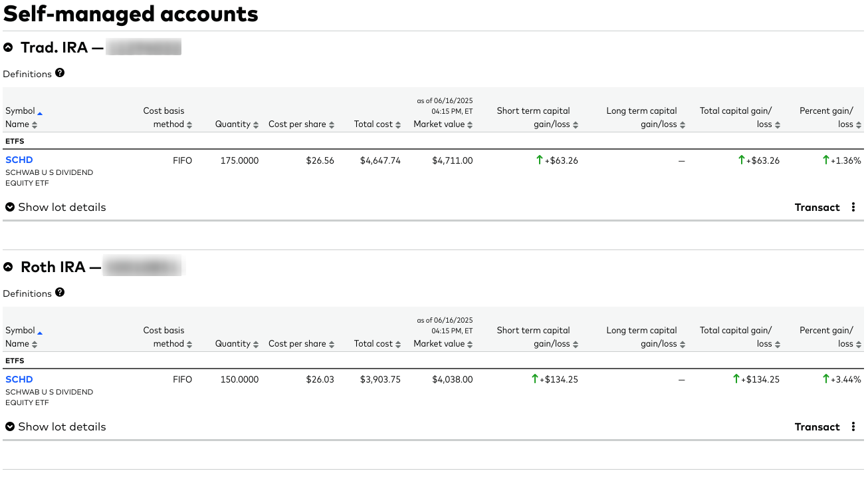The image size is (868, 477).
Task: Select the $4,038.00 market value cell
Action: (453, 380)
